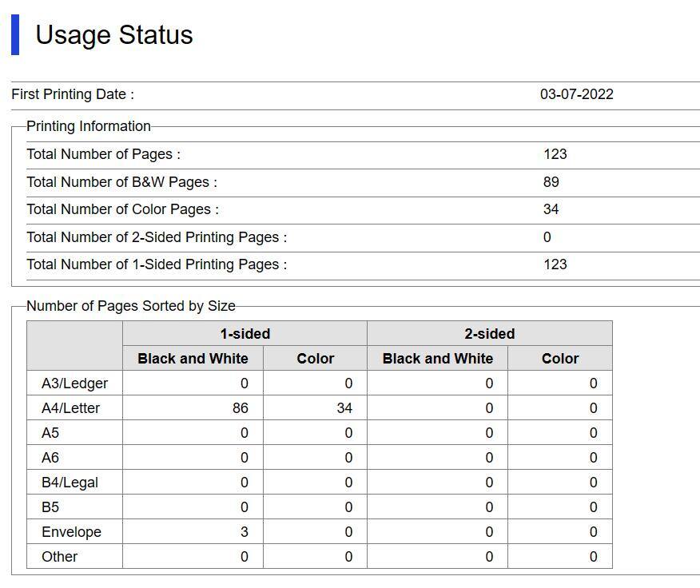The image size is (700, 588).
Task: Click Number of Pages Sorted by Size title
Action: pos(130,306)
